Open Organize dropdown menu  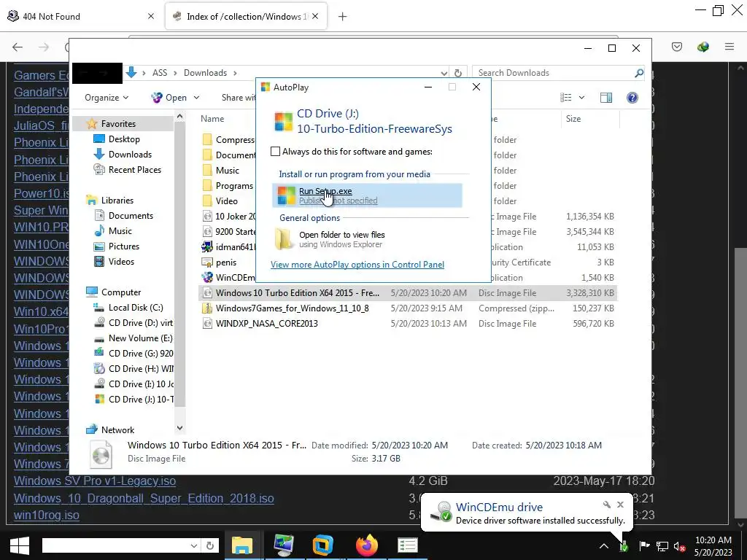point(107,98)
